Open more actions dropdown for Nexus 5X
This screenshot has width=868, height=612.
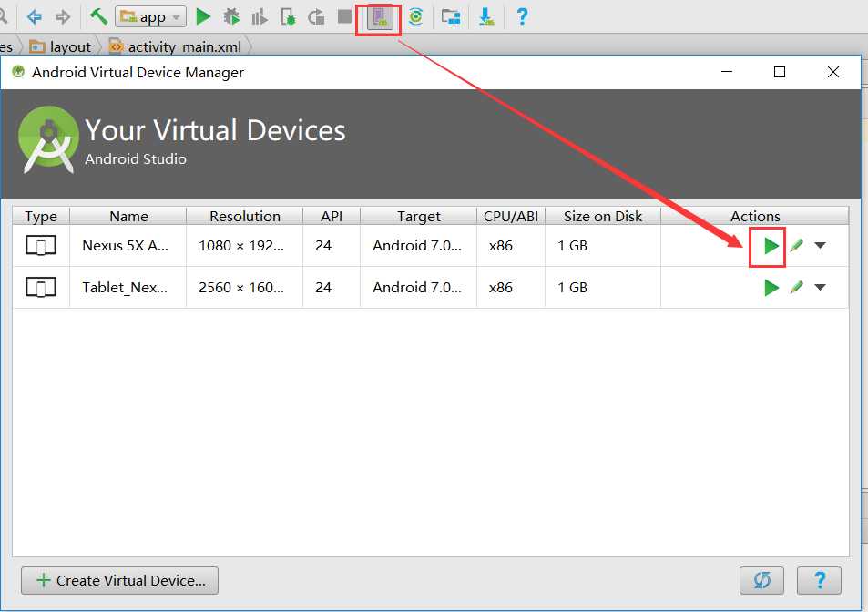point(821,245)
